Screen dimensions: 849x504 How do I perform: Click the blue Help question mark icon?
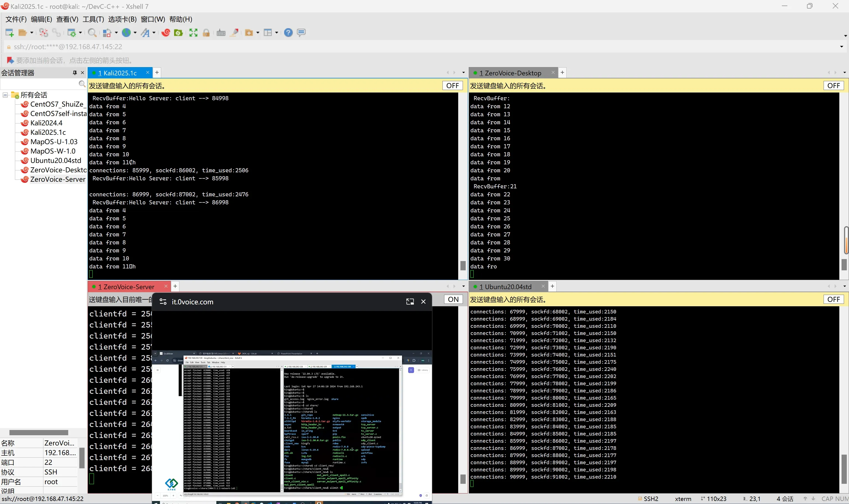point(288,33)
